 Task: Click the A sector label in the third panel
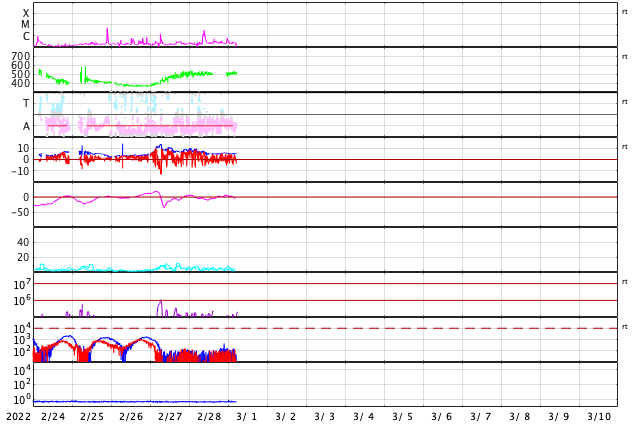click(x=26, y=127)
